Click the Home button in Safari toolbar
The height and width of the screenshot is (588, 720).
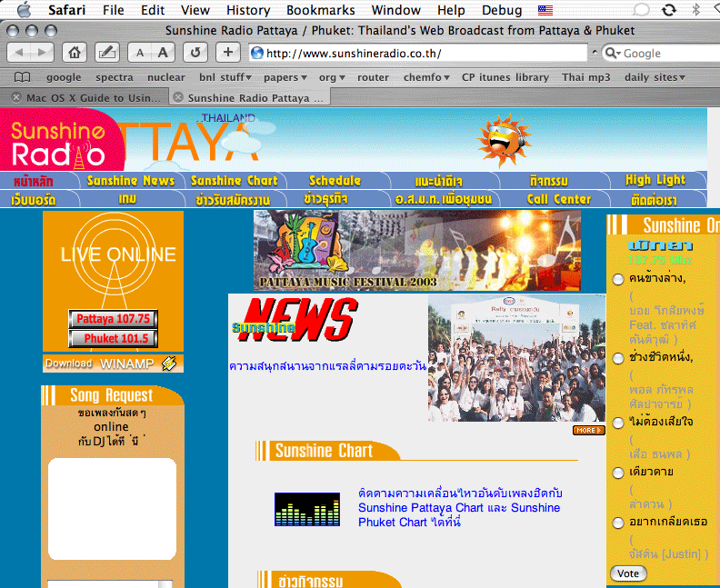(x=75, y=53)
